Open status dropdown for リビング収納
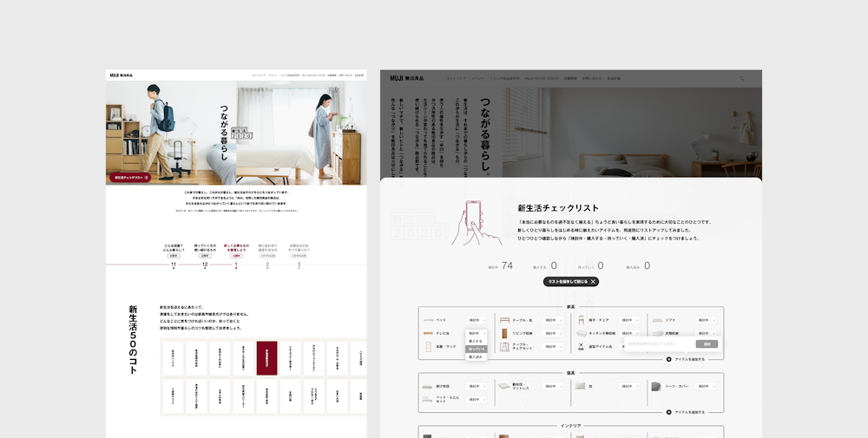Viewport: 868px width, 438px height. click(x=553, y=333)
